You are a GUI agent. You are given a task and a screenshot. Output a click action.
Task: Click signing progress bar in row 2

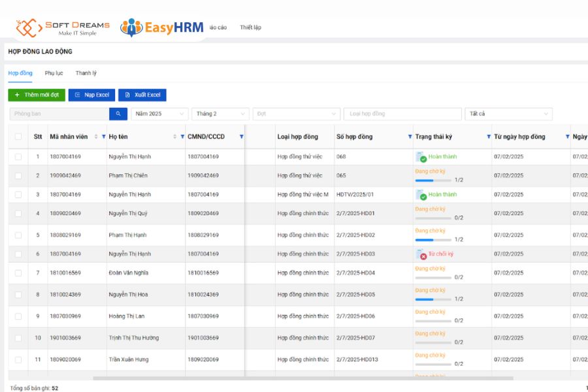[433, 180]
